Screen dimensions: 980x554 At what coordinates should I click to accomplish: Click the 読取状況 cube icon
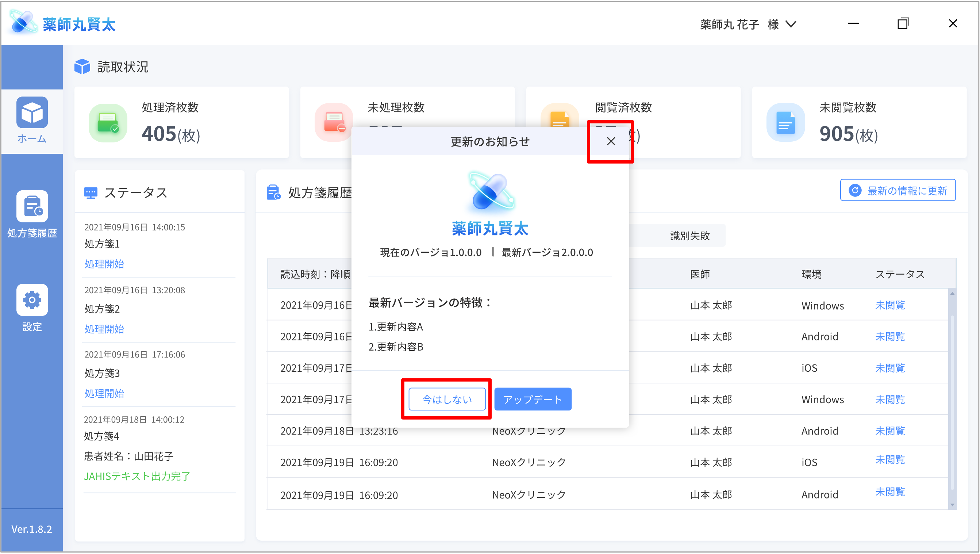[x=82, y=66]
